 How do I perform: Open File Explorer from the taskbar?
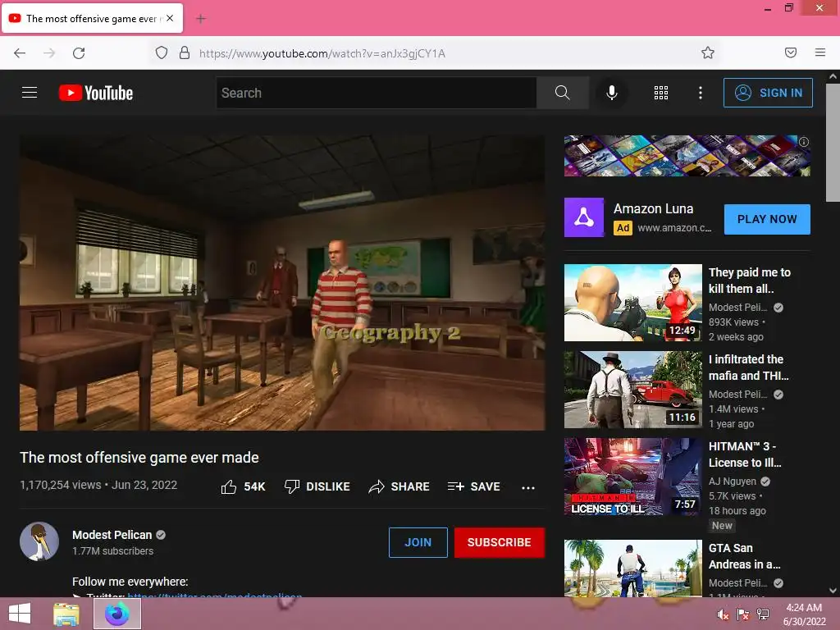(x=66, y=614)
